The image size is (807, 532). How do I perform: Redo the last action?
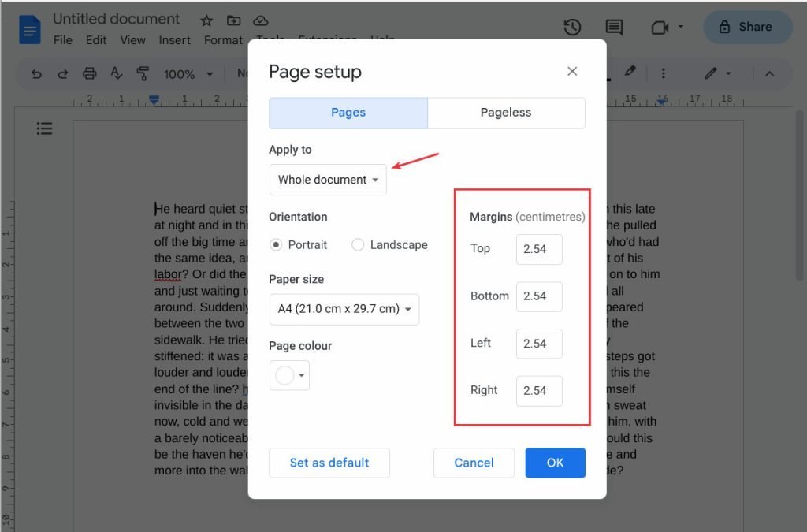[63, 73]
